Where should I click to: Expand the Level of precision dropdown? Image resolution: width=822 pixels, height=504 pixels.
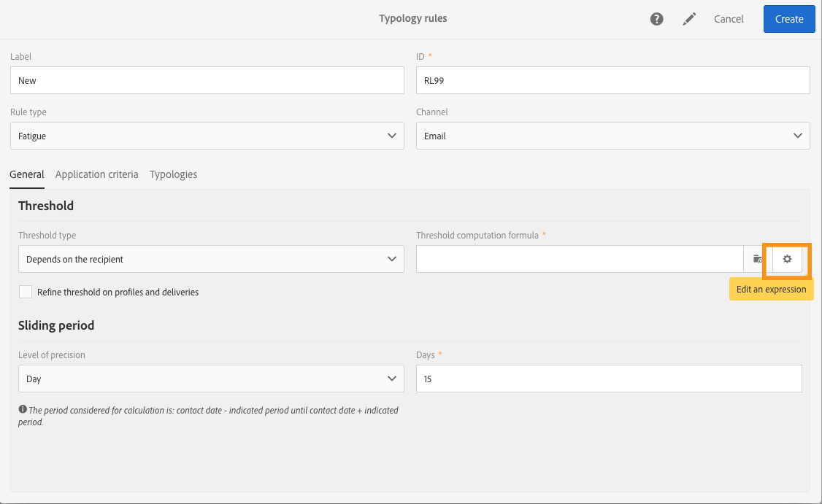click(x=211, y=379)
